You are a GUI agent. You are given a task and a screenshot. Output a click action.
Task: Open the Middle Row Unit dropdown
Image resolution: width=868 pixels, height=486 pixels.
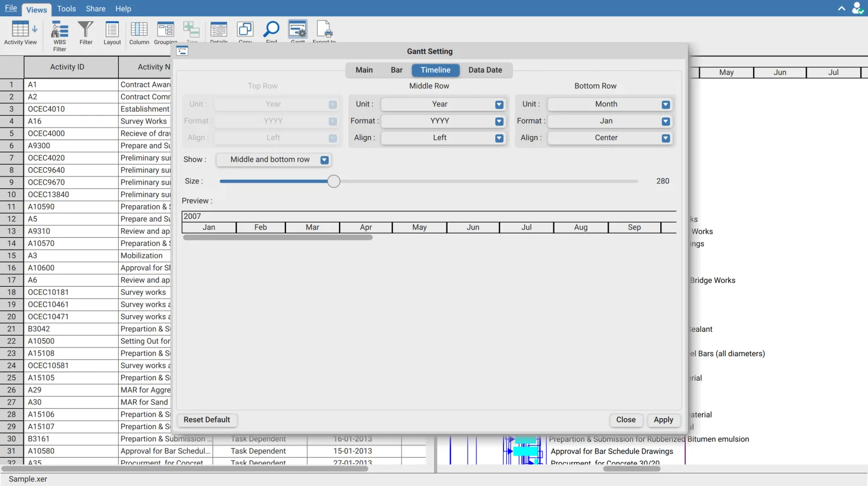coord(443,104)
